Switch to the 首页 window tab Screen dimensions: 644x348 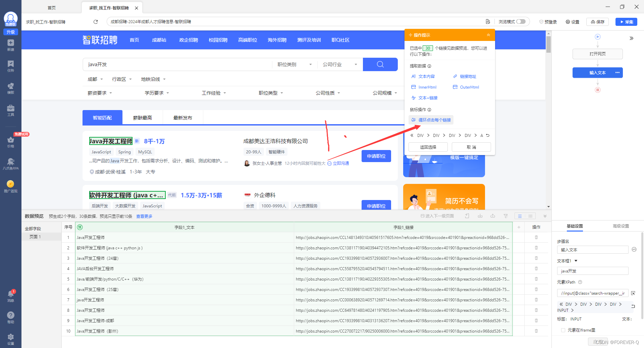[x=52, y=8]
